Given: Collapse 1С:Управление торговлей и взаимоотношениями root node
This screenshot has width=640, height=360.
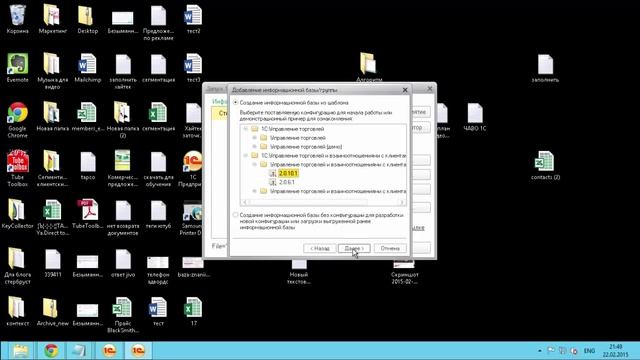Looking at the screenshot, I should point(246,156).
